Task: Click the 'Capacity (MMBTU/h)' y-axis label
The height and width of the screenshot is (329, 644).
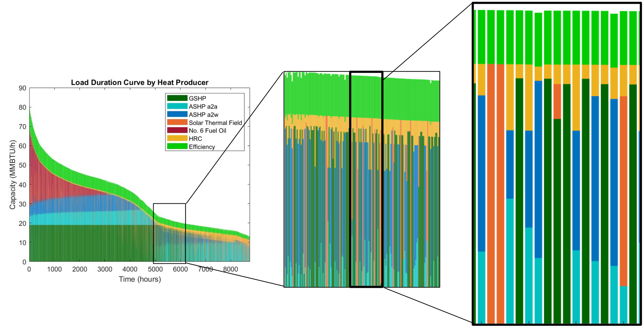Action: pos(13,175)
